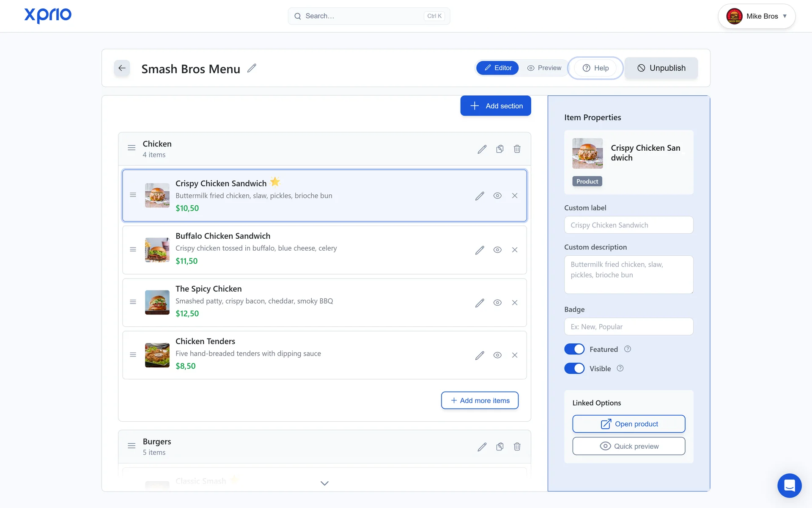The height and width of the screenshot is (508, 812).
Task: Grab the Burgers section drag handle
Action: pos(132,446)
